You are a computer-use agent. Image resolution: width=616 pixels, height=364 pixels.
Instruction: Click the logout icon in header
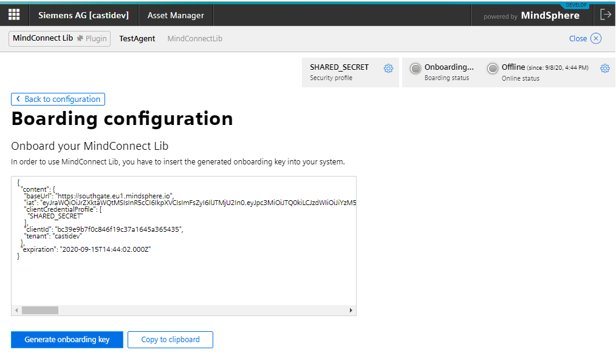click(606, 15)
